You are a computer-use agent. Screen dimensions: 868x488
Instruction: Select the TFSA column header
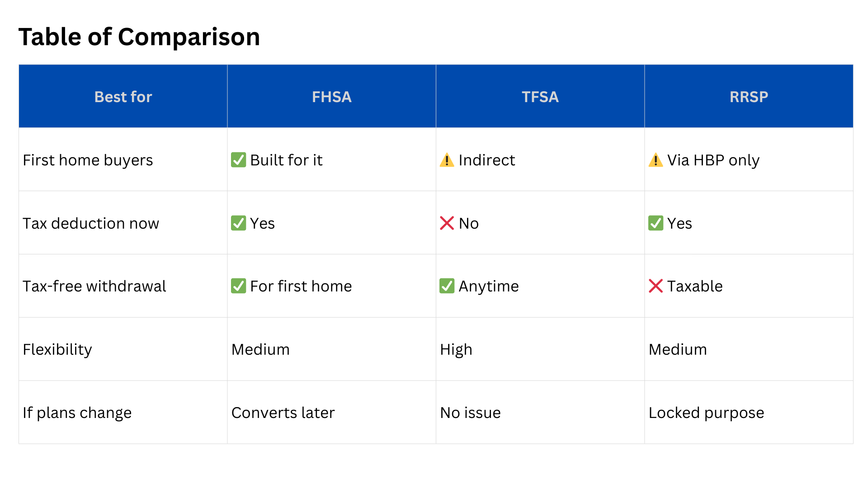tap(540, 97)
